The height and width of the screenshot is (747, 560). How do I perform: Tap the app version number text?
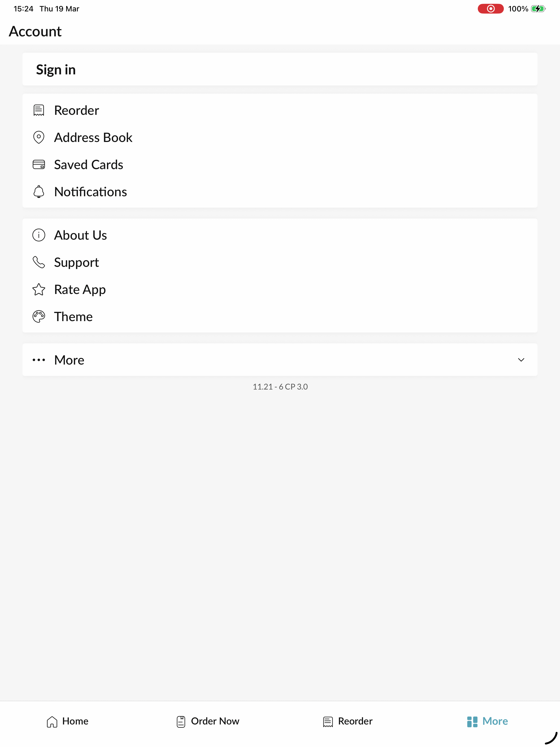280,387
